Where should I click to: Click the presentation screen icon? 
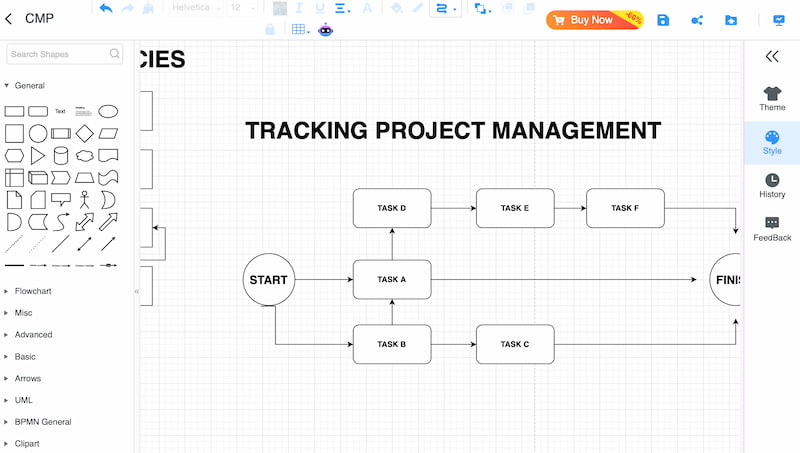pos(779,20)
